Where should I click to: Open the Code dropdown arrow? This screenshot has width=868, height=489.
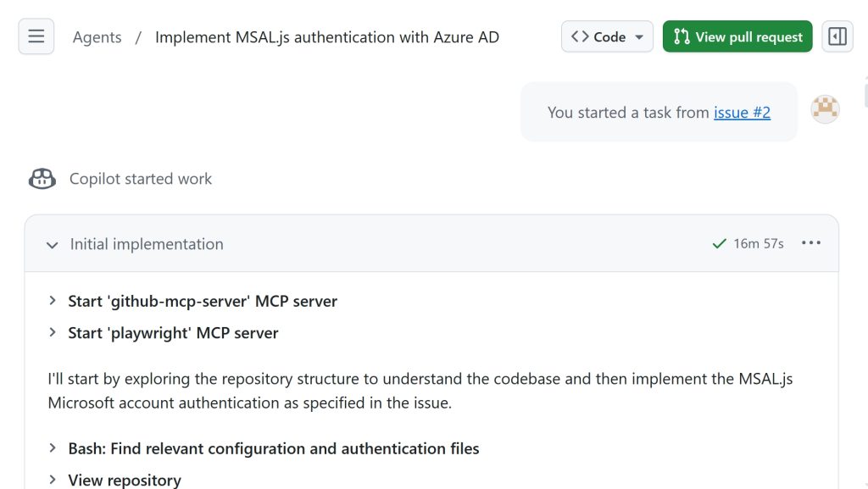coord(638,37)
